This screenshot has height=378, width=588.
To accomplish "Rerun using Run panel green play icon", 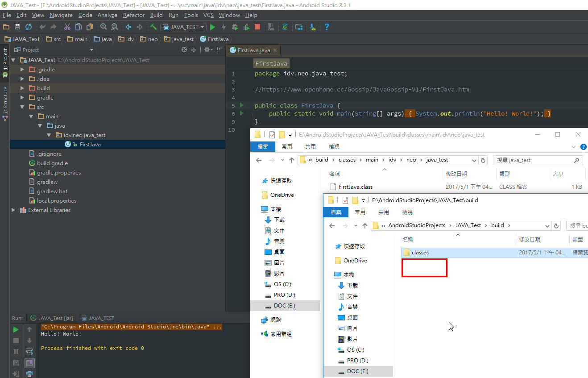I will coord(16,330).
